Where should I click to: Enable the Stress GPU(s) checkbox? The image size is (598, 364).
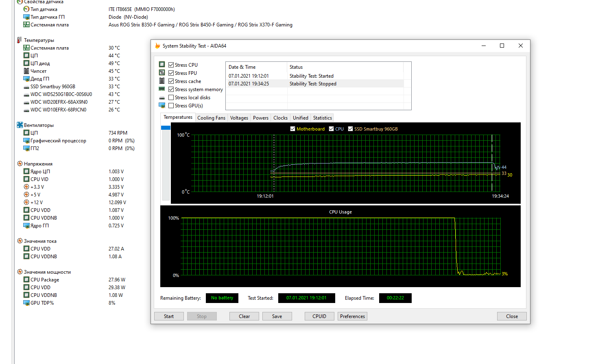(x=171, y=105)
